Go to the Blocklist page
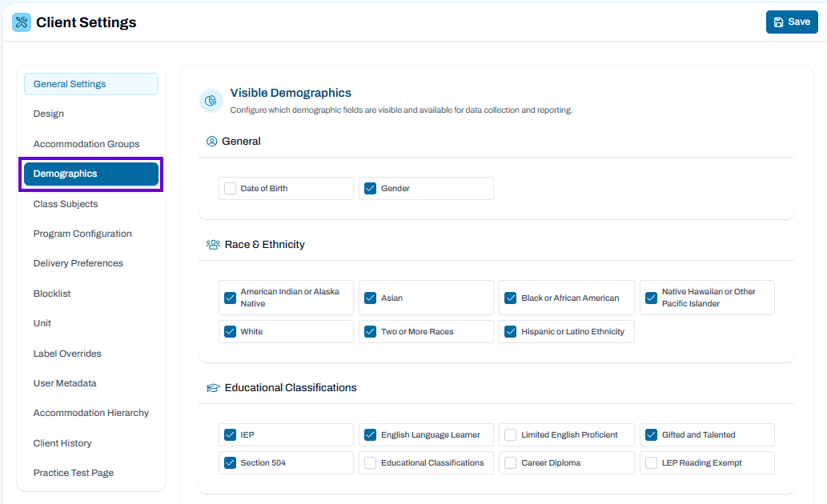This screenshot has height=504, width=827. click(91, 294)
